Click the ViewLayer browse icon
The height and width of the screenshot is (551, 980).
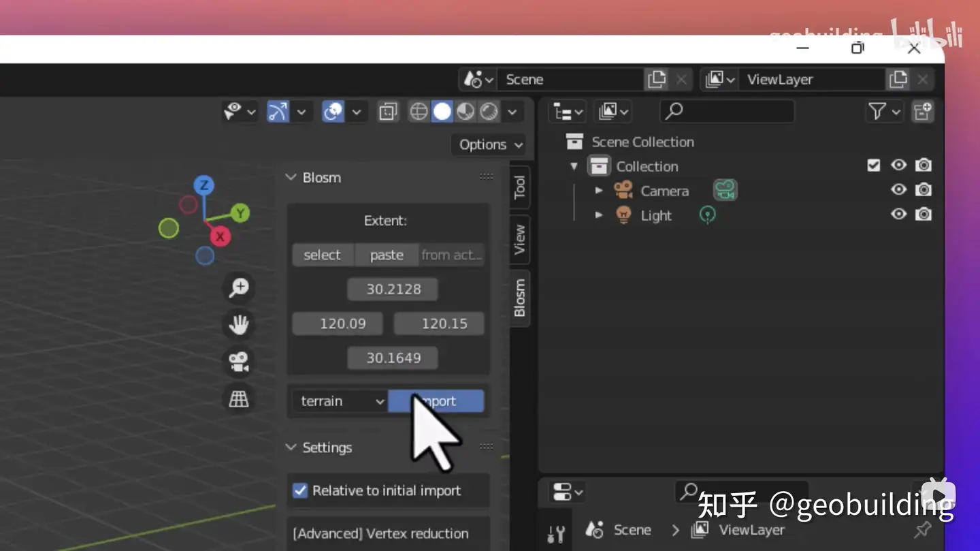(x=720, y=79)
